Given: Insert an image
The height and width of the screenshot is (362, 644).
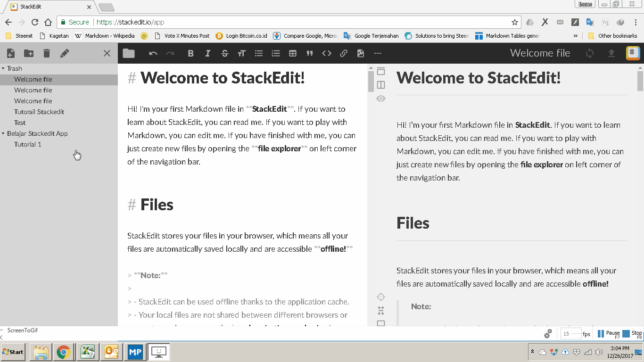Looking at the screenshot, I should [x=361, y=53].
